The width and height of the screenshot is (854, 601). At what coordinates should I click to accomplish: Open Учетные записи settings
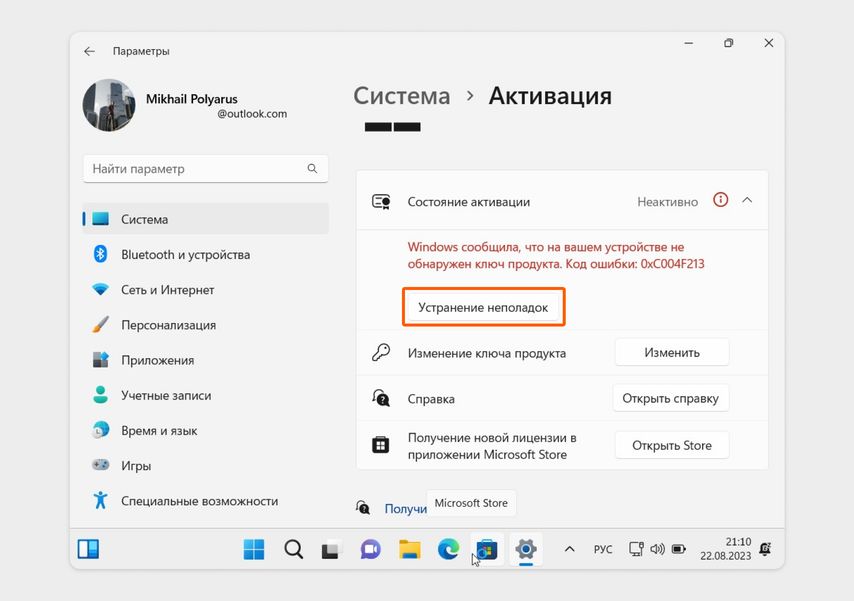point(205,396)
